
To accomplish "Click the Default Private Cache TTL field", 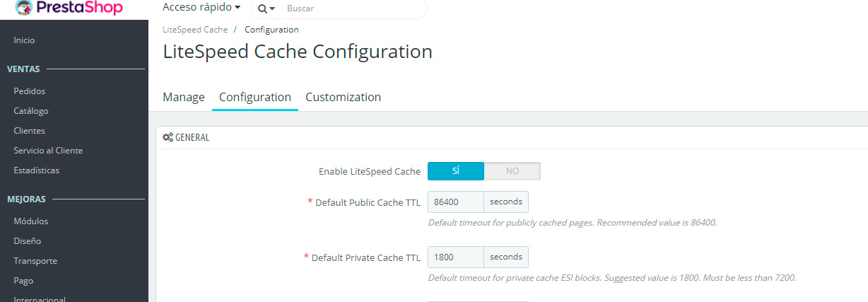I will tap(456, 257).
